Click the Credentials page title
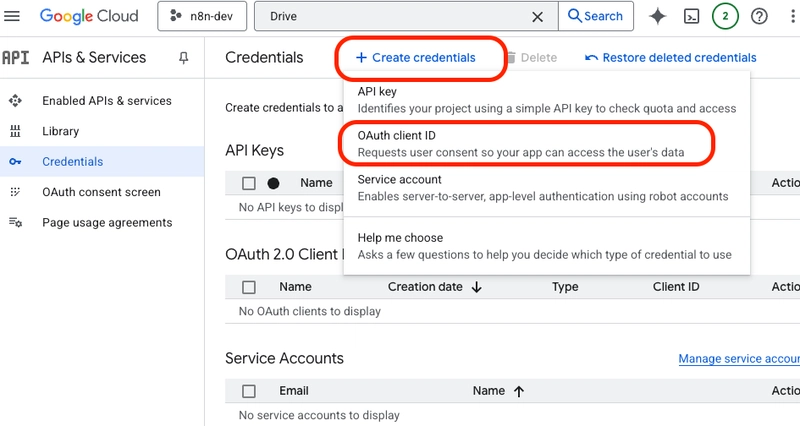Image resolution: width=800 pixels, height=426 pixels. pyautogui.click(x=264, y=58)
